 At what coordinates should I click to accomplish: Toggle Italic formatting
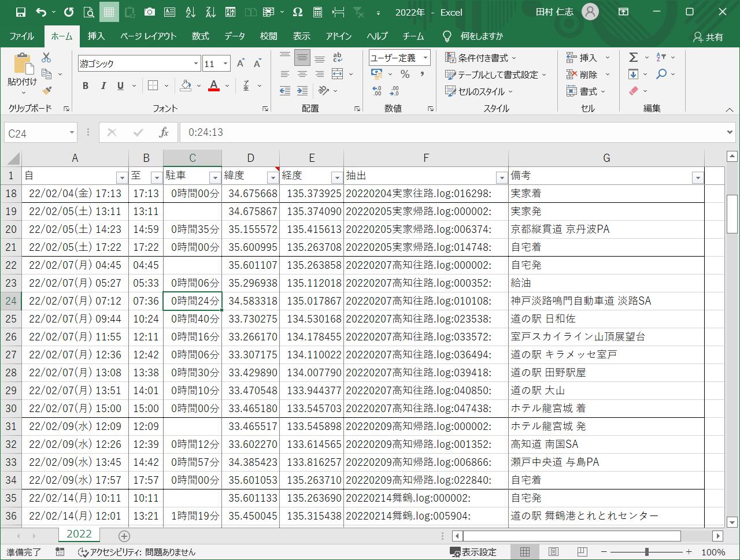tap(103, 86)
